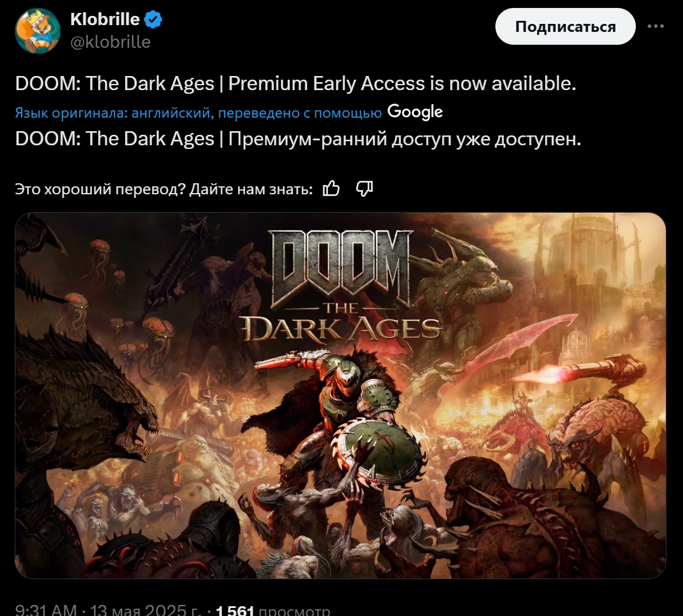
Task: Open the 1 561 просмотр view count
Action: click(x=272, y=609)
